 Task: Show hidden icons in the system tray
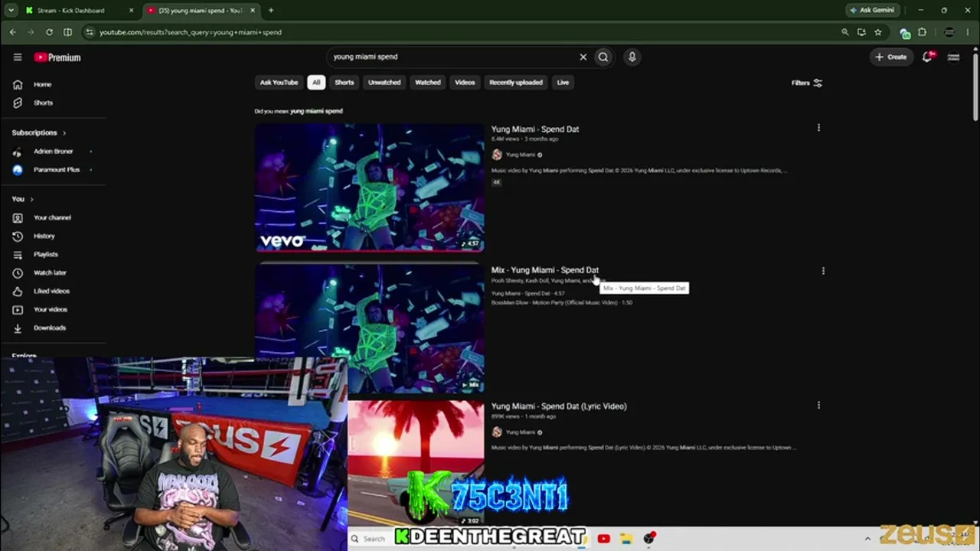pos(867,539)
